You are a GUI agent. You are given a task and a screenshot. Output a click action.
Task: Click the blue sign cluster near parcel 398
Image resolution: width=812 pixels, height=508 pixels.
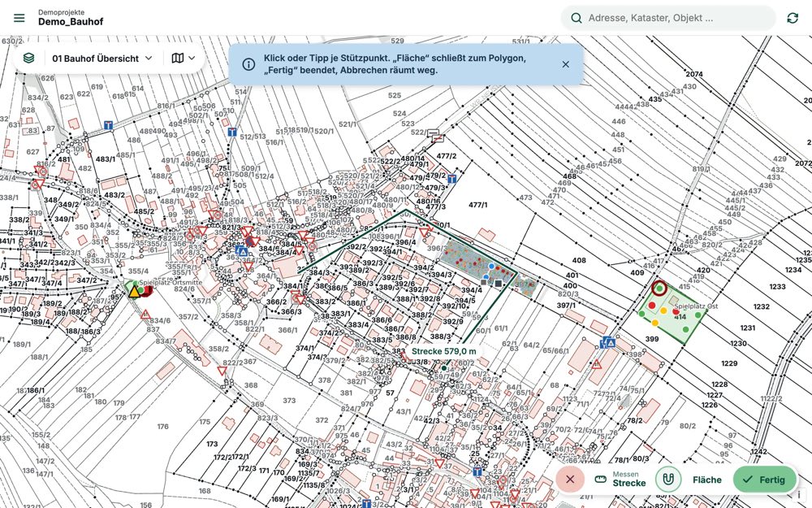click(607, 343)
